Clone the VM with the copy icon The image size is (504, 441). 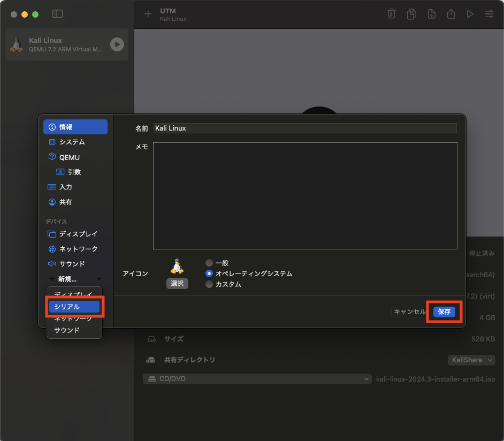point(411,14)
